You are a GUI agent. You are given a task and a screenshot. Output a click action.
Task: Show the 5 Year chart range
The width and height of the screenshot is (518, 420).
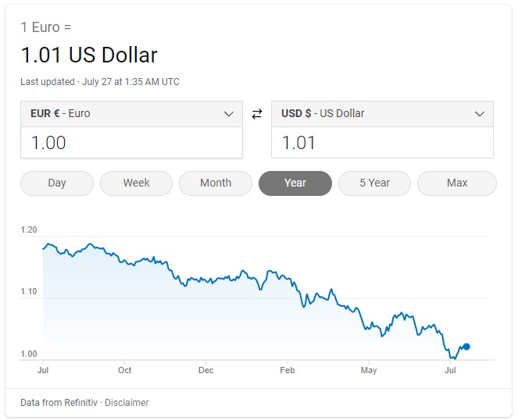pyautogui.click(x=374, y=183)
